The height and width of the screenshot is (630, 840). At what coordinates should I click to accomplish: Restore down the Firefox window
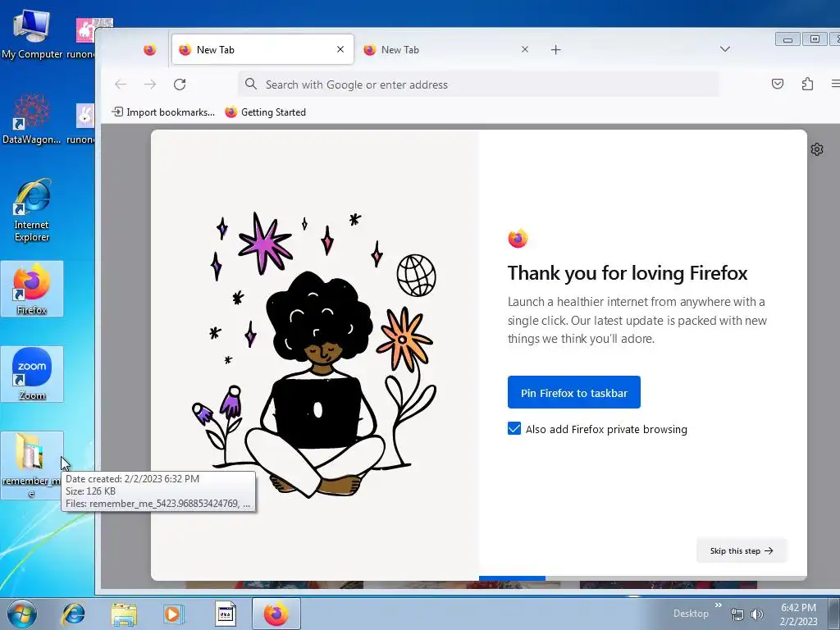point(815,39)
